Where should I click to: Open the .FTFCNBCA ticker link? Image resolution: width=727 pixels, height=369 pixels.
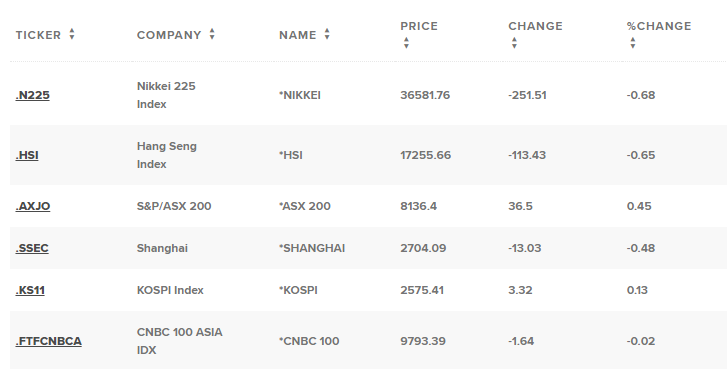pos(49,341)
